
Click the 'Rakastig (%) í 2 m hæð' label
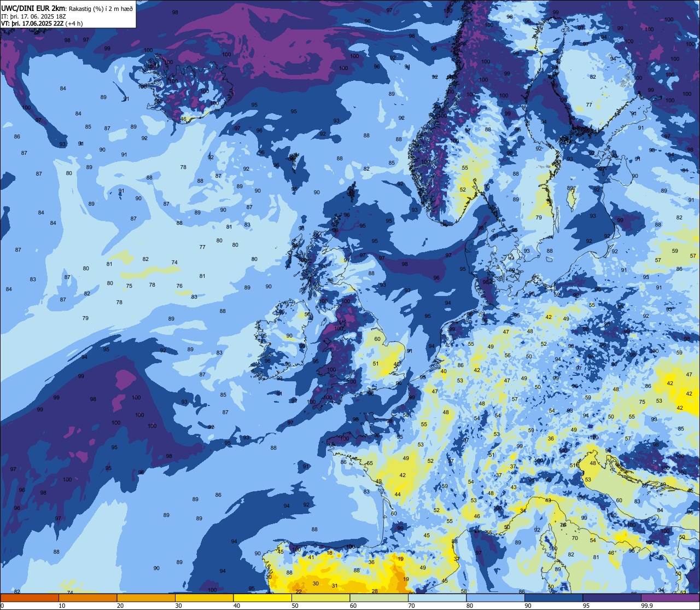tap(101, 8)
